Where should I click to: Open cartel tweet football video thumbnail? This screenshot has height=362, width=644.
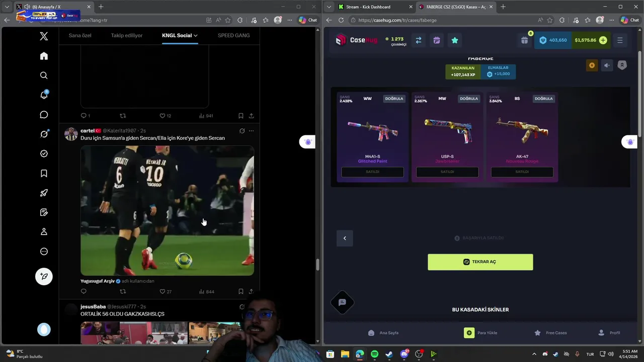[167, 211]
